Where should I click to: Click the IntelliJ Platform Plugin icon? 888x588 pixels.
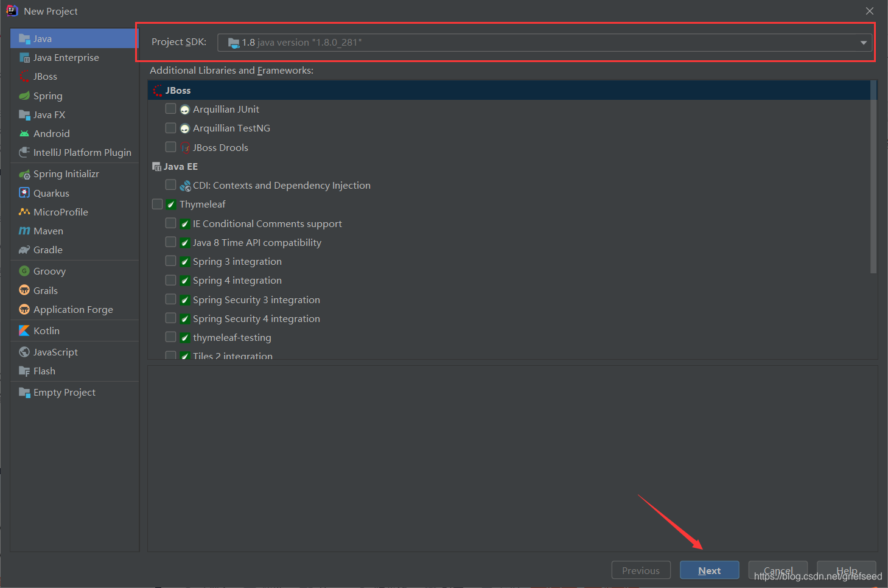(24, 152)
